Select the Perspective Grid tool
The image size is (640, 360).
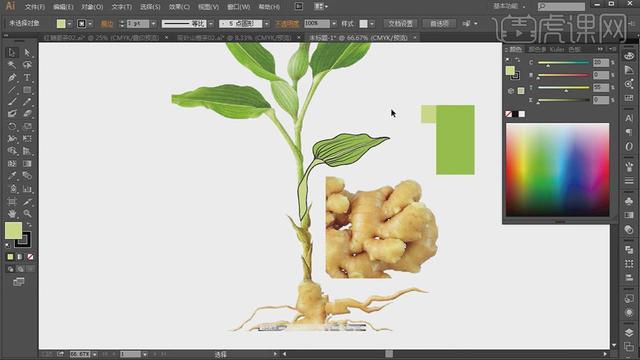click(27, 151)
